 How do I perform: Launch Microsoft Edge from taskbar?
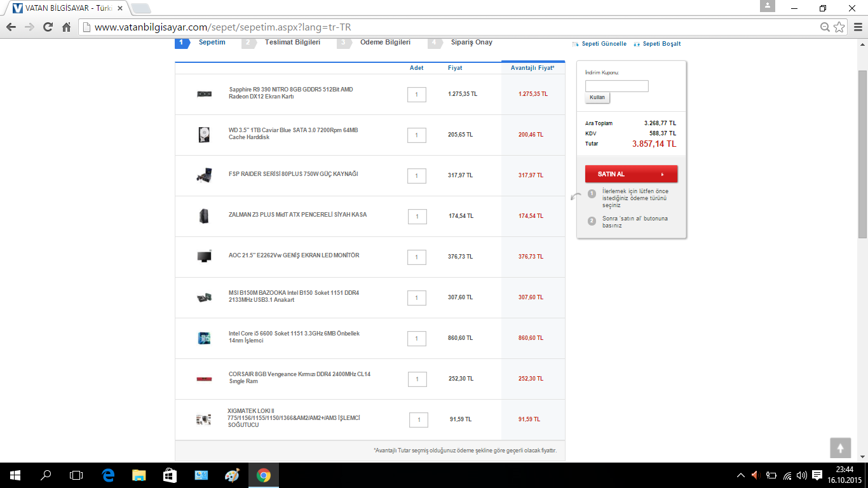[x=107, y=475]
